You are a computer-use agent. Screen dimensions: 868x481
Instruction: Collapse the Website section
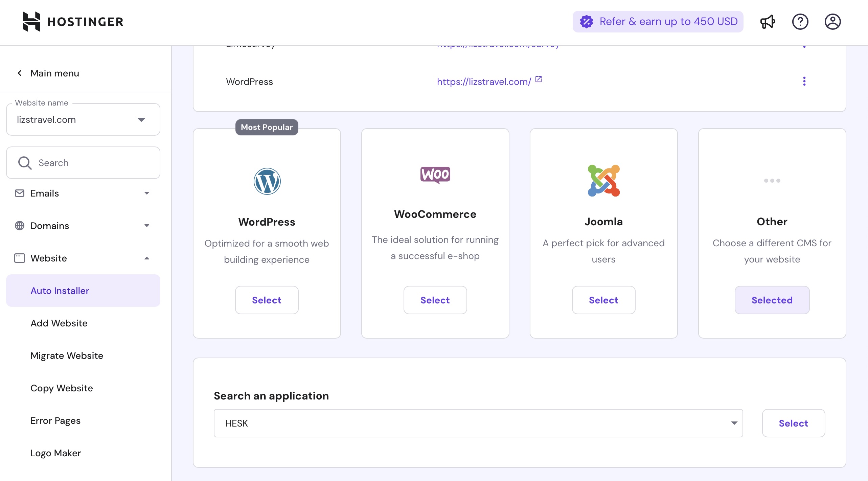147,258
